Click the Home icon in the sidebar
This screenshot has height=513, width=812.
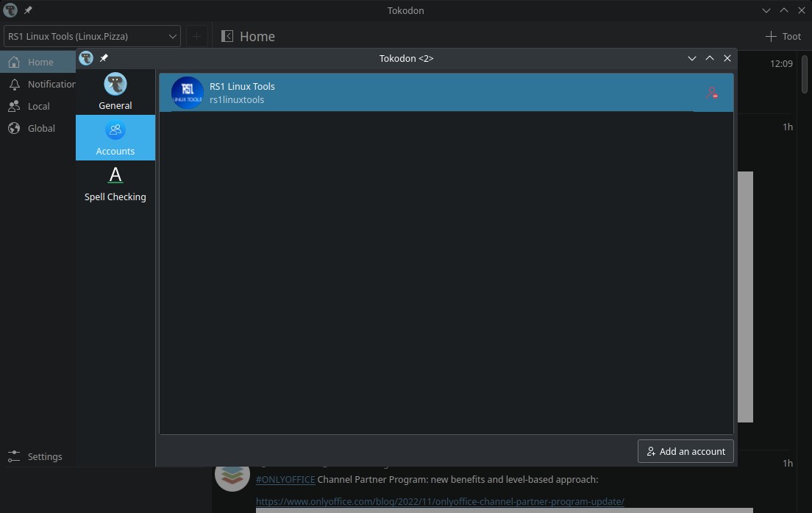coord(14,62)
